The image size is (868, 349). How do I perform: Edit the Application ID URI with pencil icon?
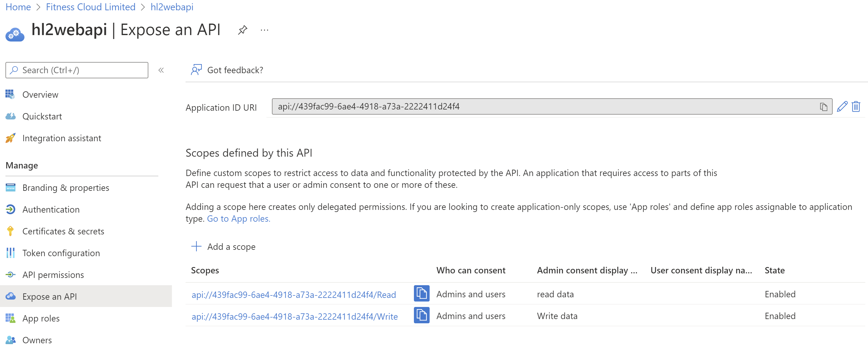coord(842,106)
